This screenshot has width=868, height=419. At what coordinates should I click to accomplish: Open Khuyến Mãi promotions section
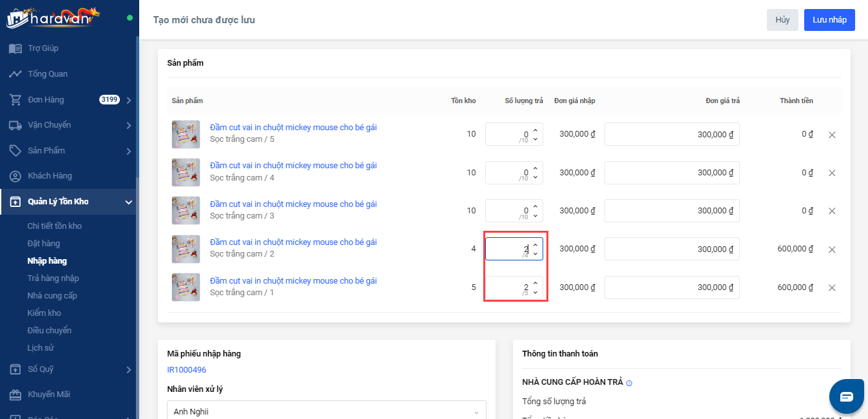tap(48, 395)
